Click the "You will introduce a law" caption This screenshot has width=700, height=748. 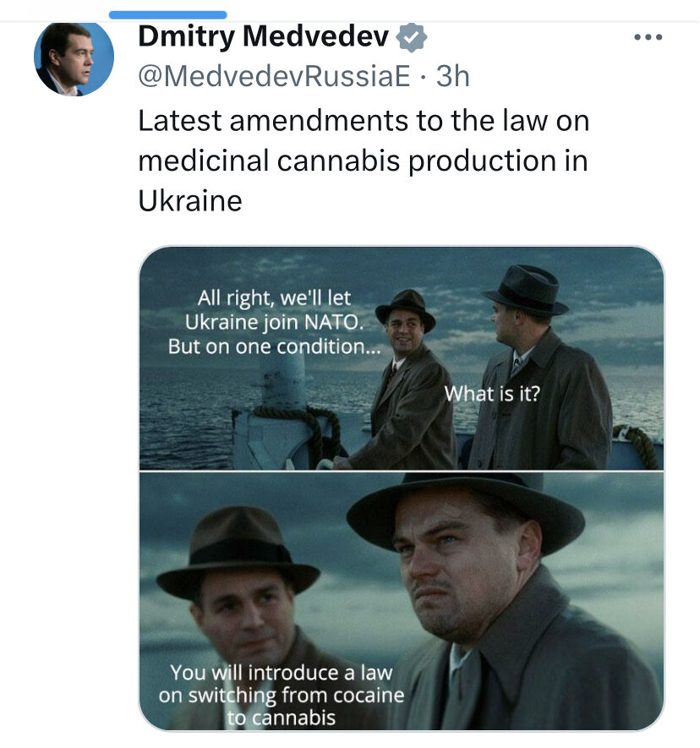click(x=281, y=673)
